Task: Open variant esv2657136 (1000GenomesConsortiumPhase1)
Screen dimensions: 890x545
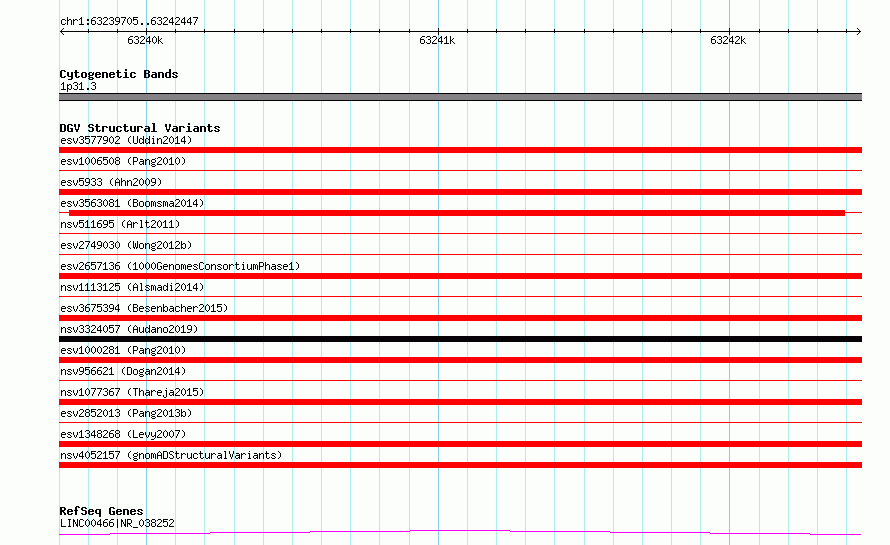Action: click(180, 266)
